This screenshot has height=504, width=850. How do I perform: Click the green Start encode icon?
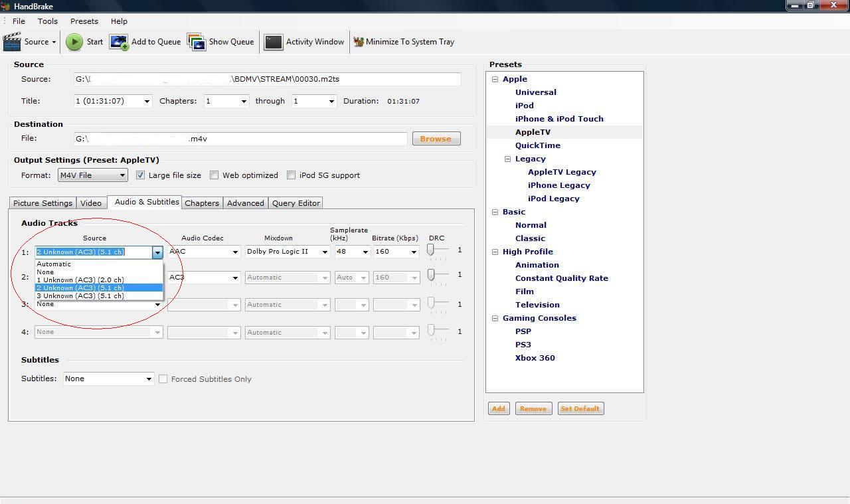tap(74, 42)
